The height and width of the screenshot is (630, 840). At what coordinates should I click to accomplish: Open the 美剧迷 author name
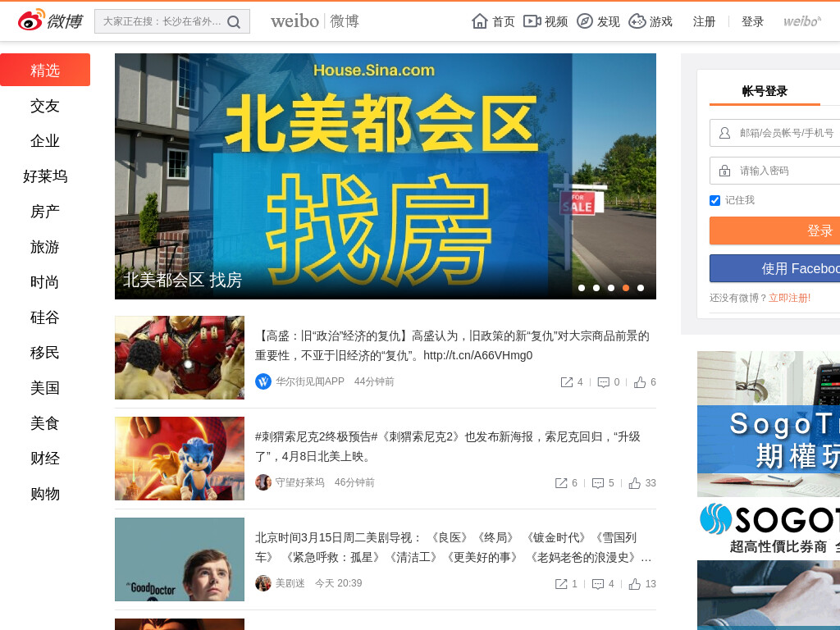click(290, 583)
